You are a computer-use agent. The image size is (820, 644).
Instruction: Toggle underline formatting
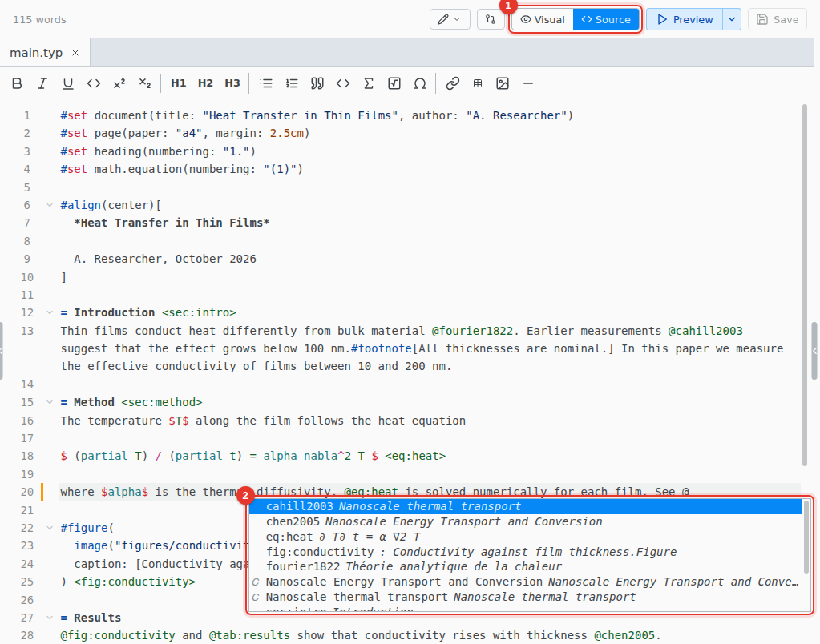68,83
